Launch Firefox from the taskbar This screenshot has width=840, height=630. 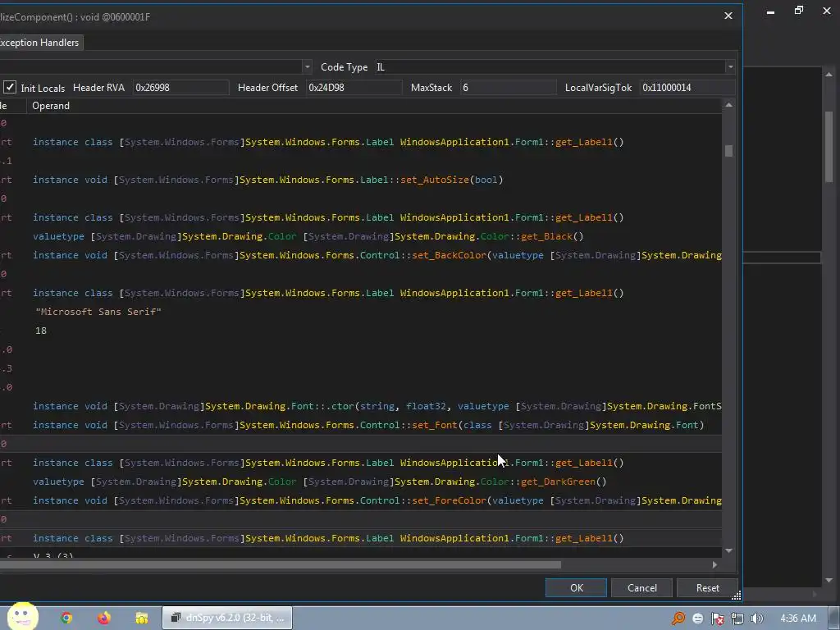click(x=104, y=618)
